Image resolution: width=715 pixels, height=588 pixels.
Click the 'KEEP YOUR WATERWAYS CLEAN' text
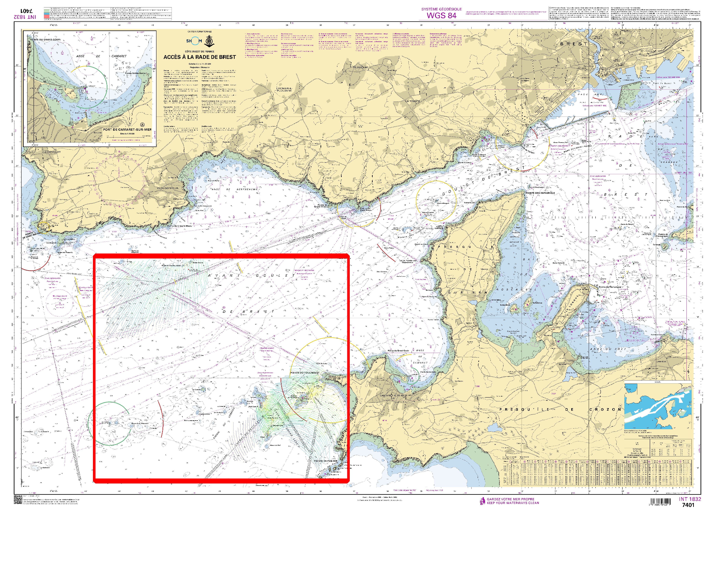click(x=513, y=503)
